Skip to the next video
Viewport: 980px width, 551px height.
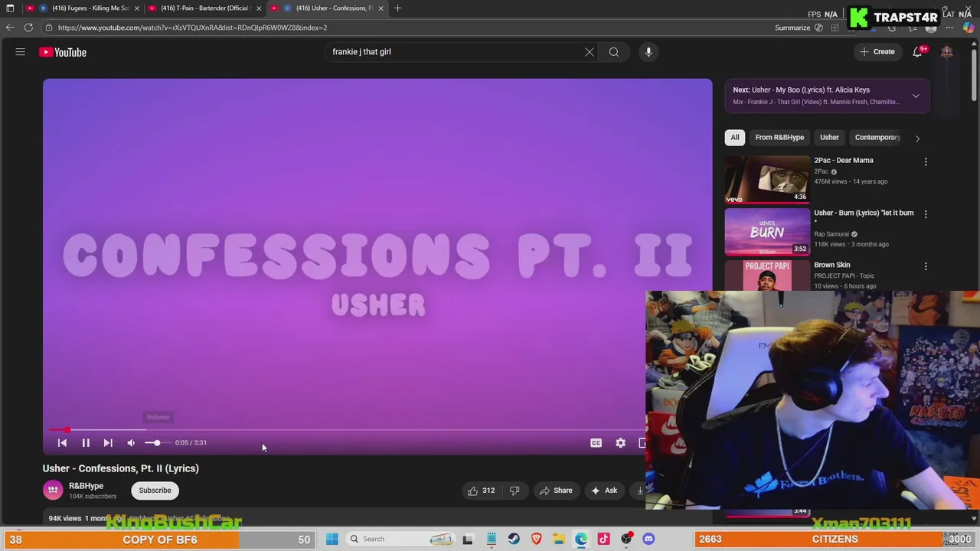108,442
